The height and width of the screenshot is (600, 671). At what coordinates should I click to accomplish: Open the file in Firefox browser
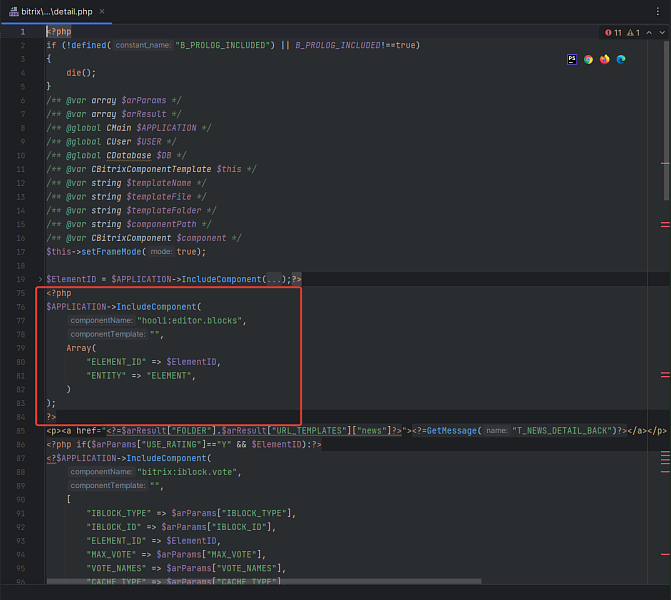tap(604, 59)
